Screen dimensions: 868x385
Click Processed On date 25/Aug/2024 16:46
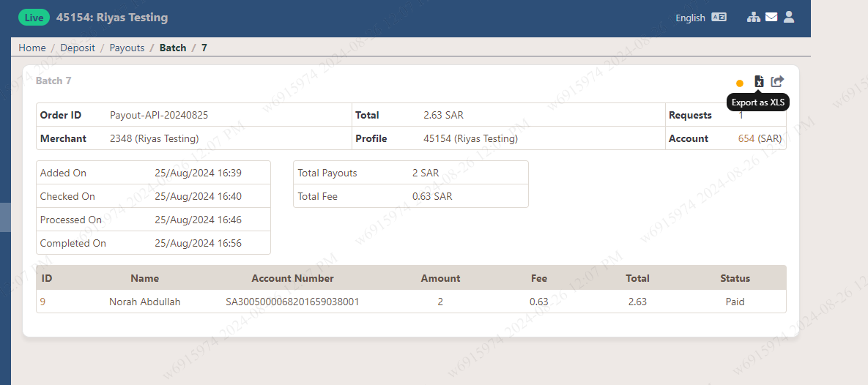point(199,220)
